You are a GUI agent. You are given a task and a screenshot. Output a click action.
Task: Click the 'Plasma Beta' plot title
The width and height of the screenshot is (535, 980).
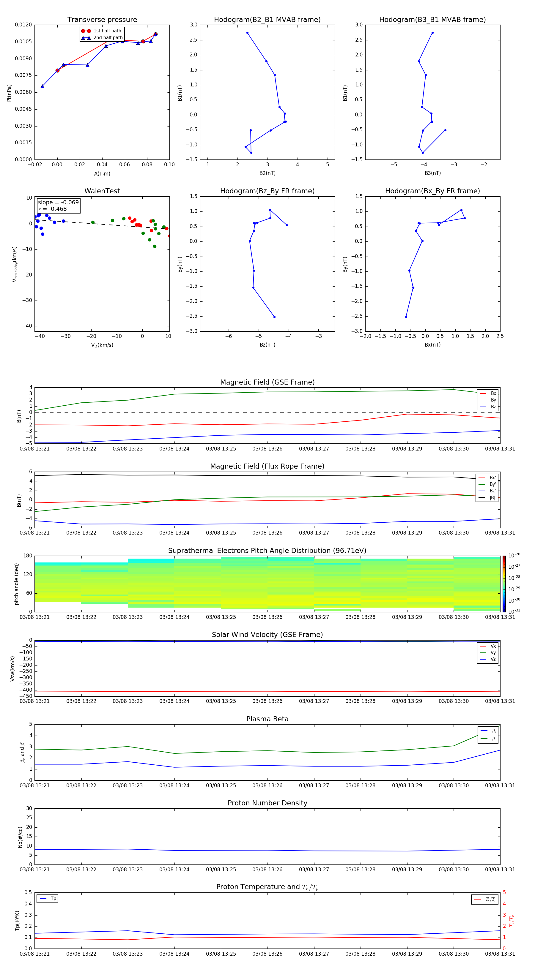pyautogui.click(x=267, y=719)
